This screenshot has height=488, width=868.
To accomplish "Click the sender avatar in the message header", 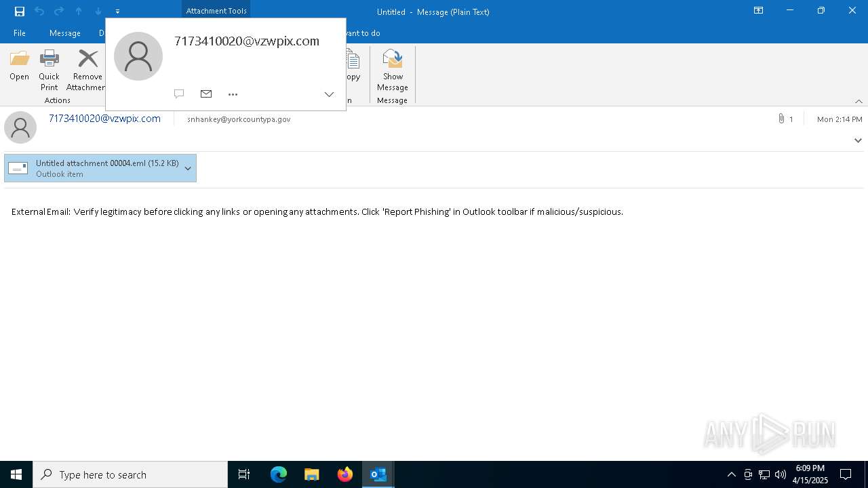I will pos(20,127).
